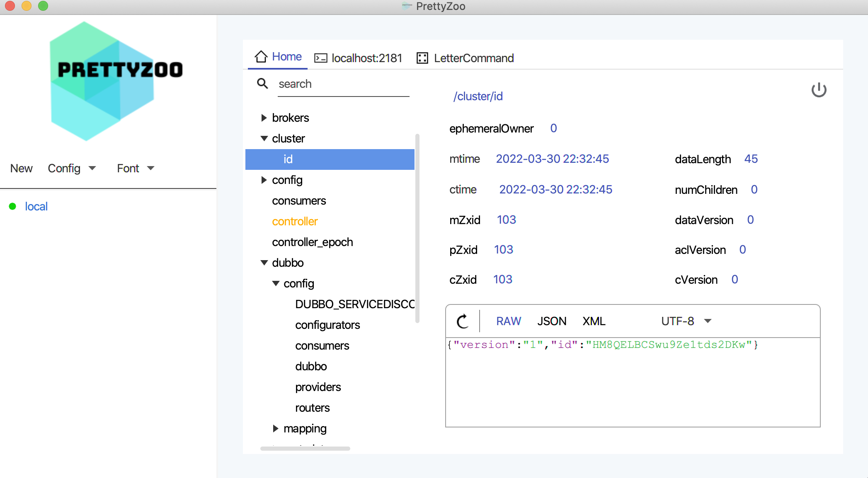Click the power disconnect icon
The height and width of the screenshot is (478, 868).
(819, 90)
